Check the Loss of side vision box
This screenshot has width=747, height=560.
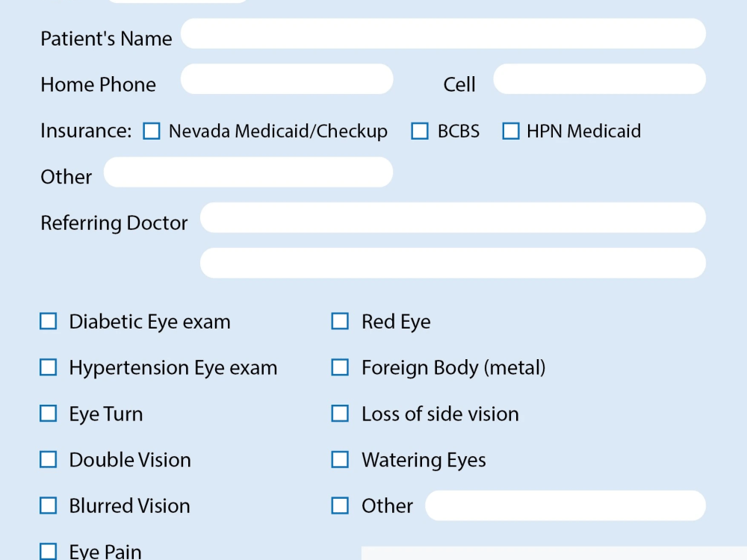340,413
